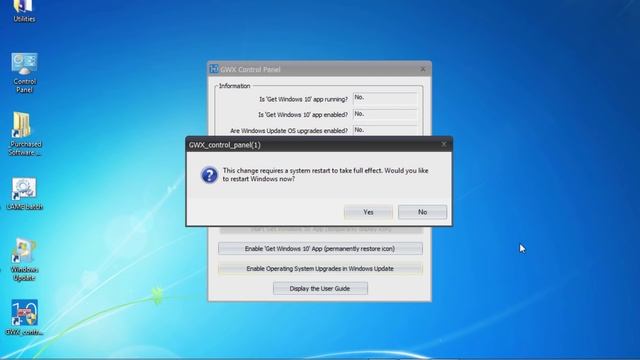Click the "Is 'Get Windows 10' app running?" label
This screenshot has width=640, height=360.
coord(304,99)
